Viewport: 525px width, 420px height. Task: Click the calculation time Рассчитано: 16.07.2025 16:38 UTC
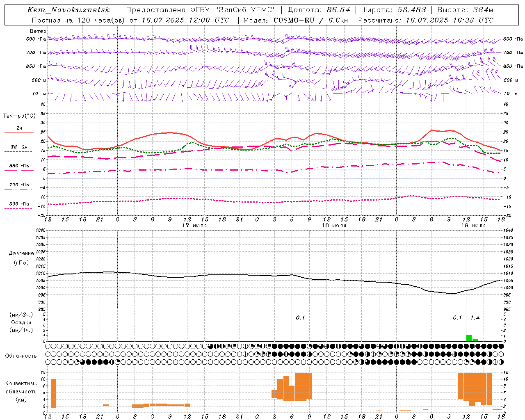426,20
